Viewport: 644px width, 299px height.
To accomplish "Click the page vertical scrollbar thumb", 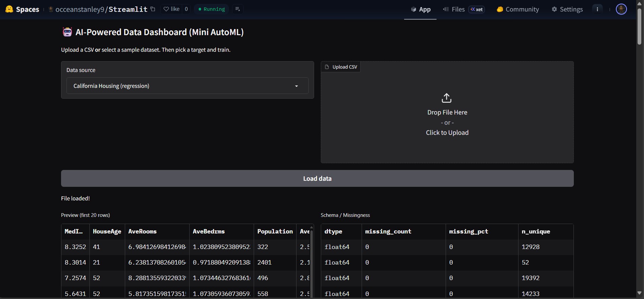I will click(x=639, y=26).
